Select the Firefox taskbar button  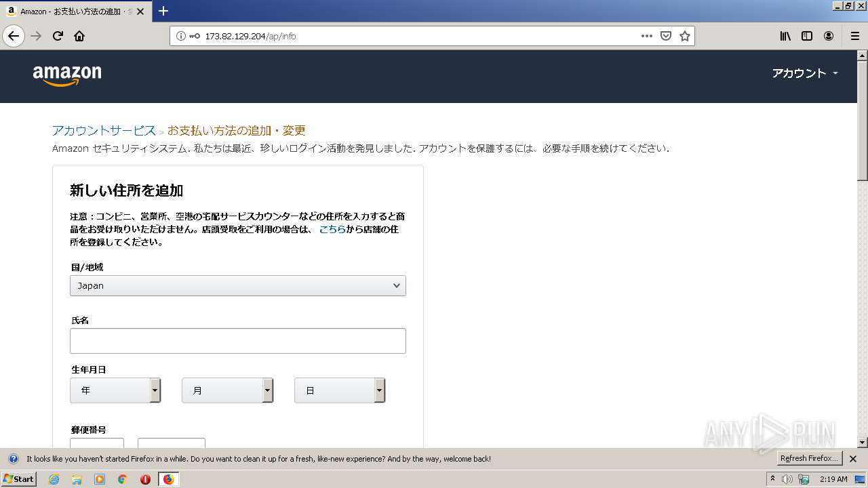168,479
